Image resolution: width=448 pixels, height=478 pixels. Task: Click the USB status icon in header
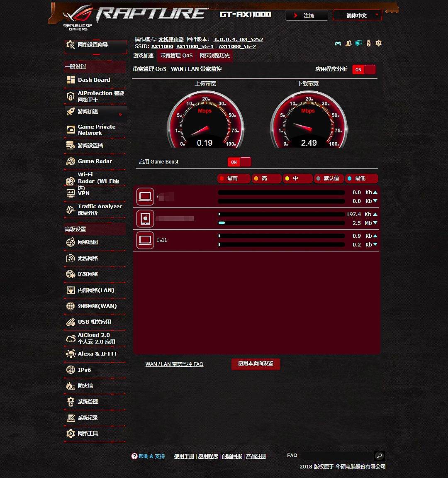368,43
